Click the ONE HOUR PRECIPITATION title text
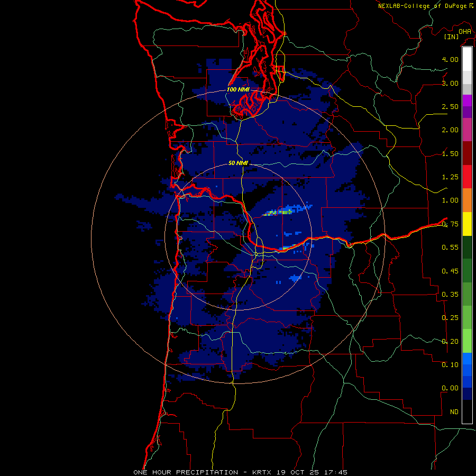 186,472
